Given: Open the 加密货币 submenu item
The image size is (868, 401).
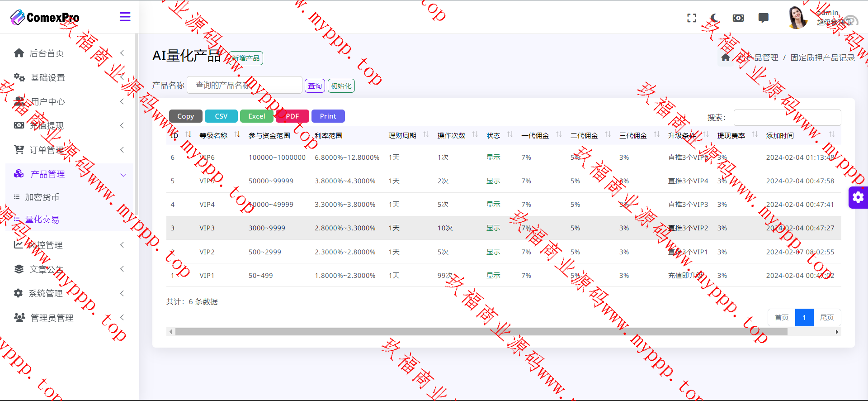Looking at the screenshot, I should (42, 197).
